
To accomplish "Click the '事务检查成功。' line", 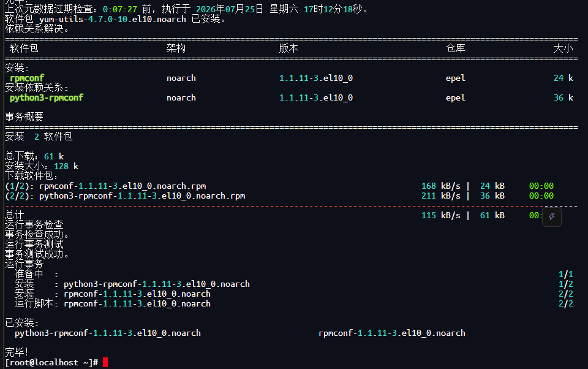I will tap(37, 235).
